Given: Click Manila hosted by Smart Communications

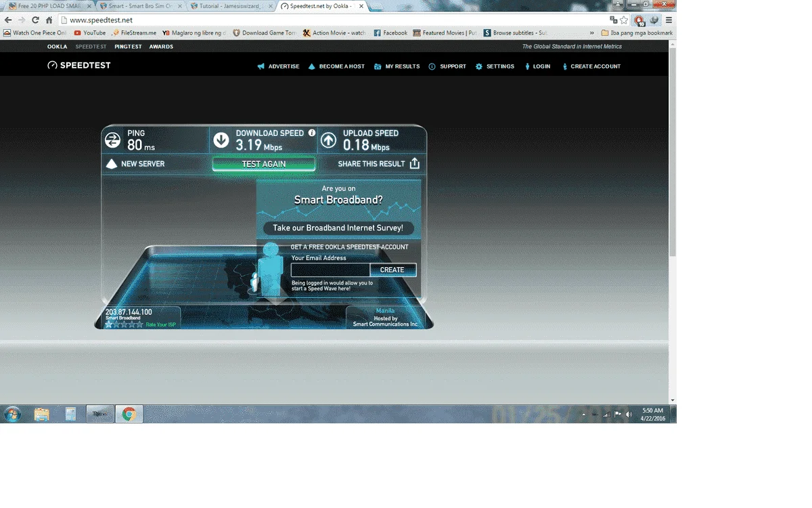Looking at the screenshot, I should tap(385, 318).
